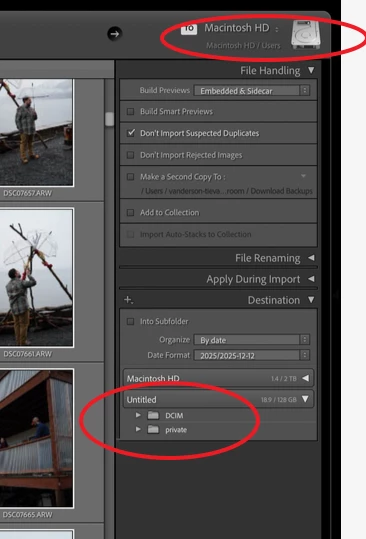Expand the File Renaming panel
Viewport: 366px width, 539px height.
click(x=311, y=257)
